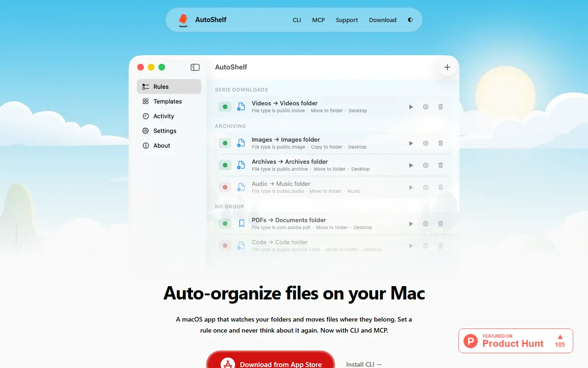Delete the Archives → Archives folder rule
Viewport: 588px width, 368px height.
(x=441, y=165)
